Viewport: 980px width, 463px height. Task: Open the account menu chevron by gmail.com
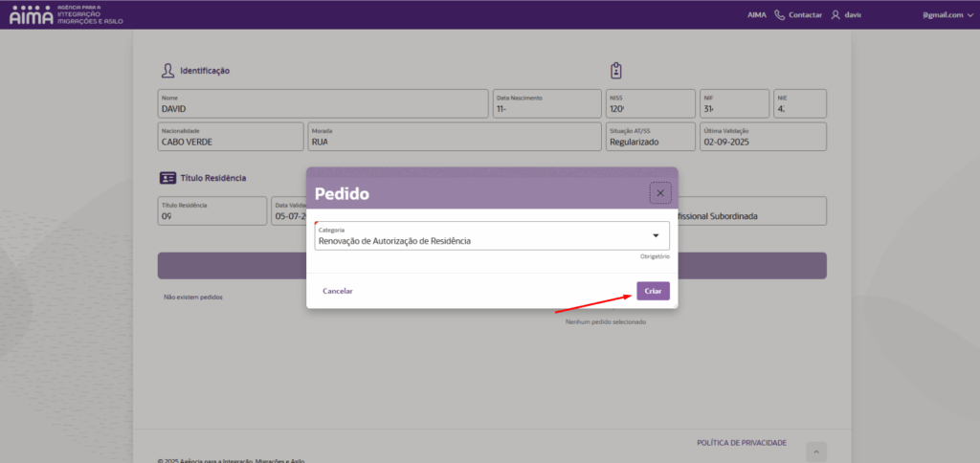(x=970, y=15)
